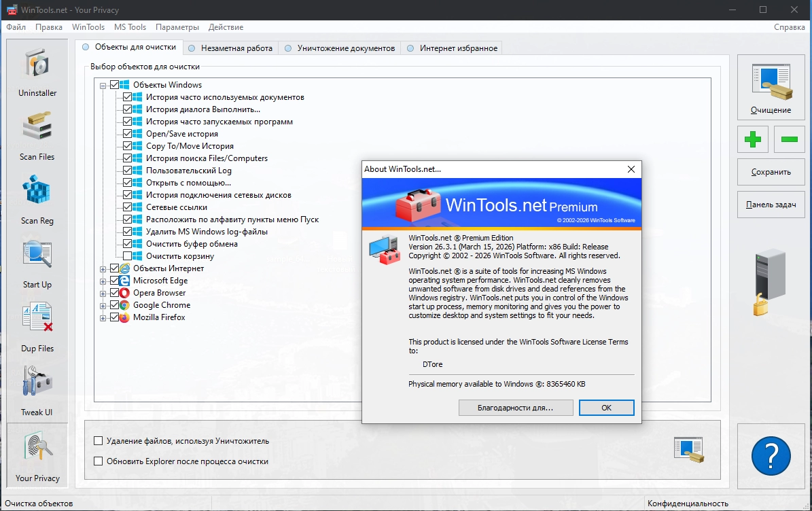Click the green minus remove icon
The width and height of the screenshot is (812, 511).
click(x=789, y=139)
